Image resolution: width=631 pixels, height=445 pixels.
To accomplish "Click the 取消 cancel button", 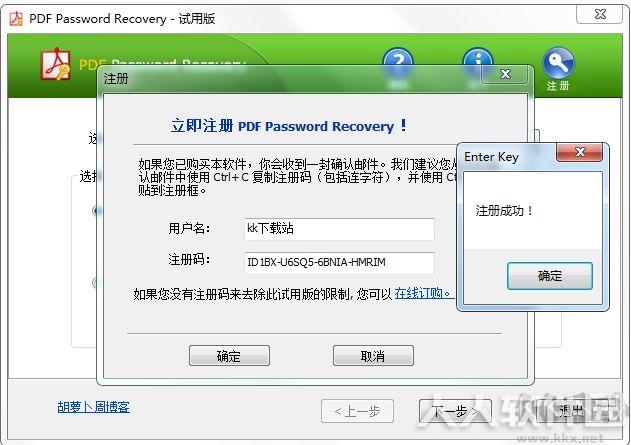I will tap(373, 356).
